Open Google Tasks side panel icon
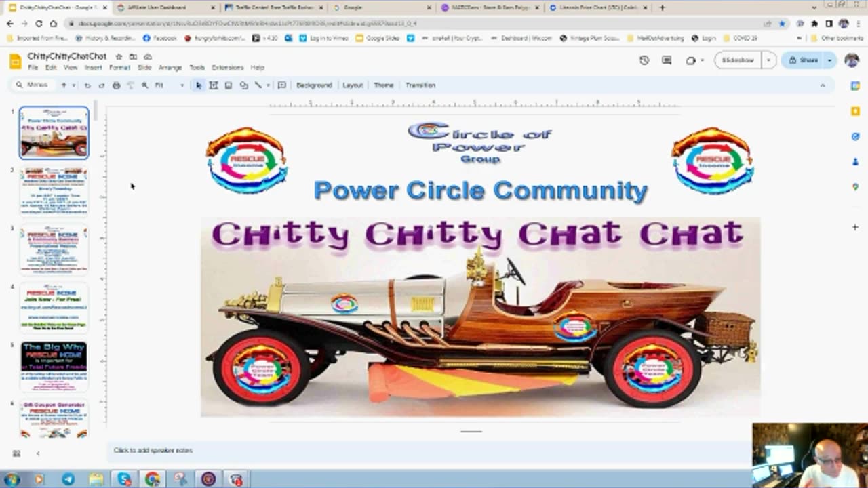This screenshot has height=488, width=868. [x=855, y=136]
